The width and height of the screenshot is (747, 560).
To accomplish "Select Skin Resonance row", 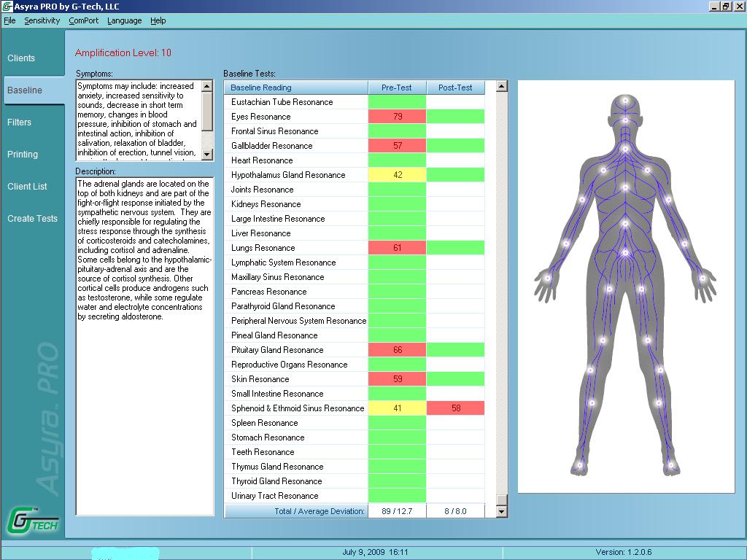I will tap(355, 379).
